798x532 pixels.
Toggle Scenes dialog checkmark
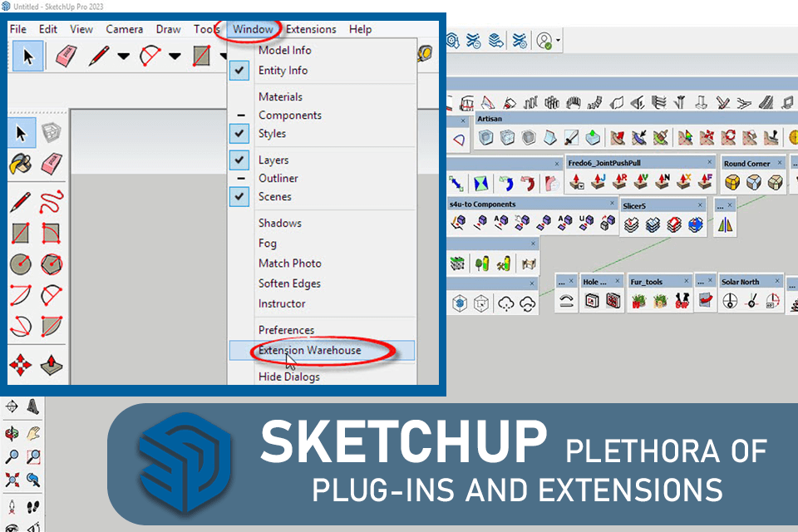[x=239, y=196]
